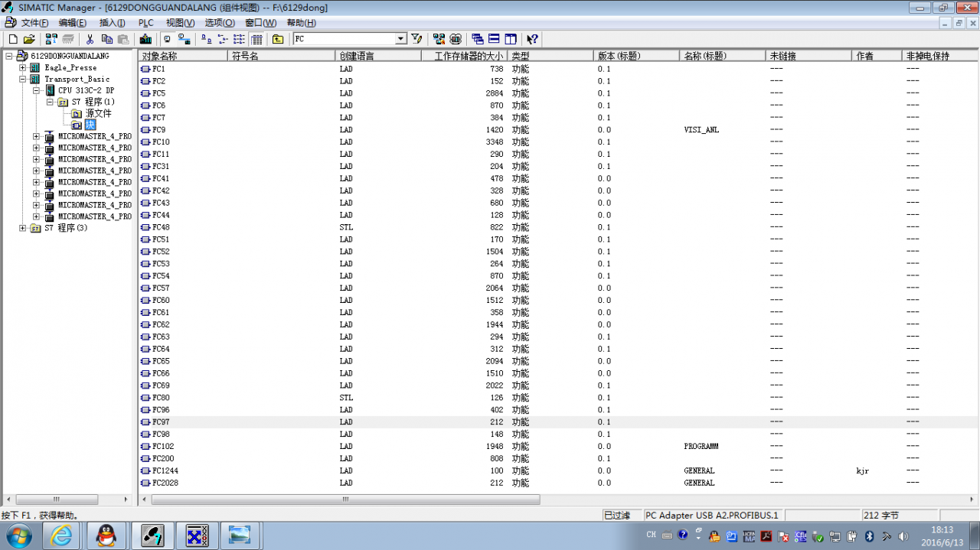
Task: Open the 文件(F) menu
Action: coord(34,23)
